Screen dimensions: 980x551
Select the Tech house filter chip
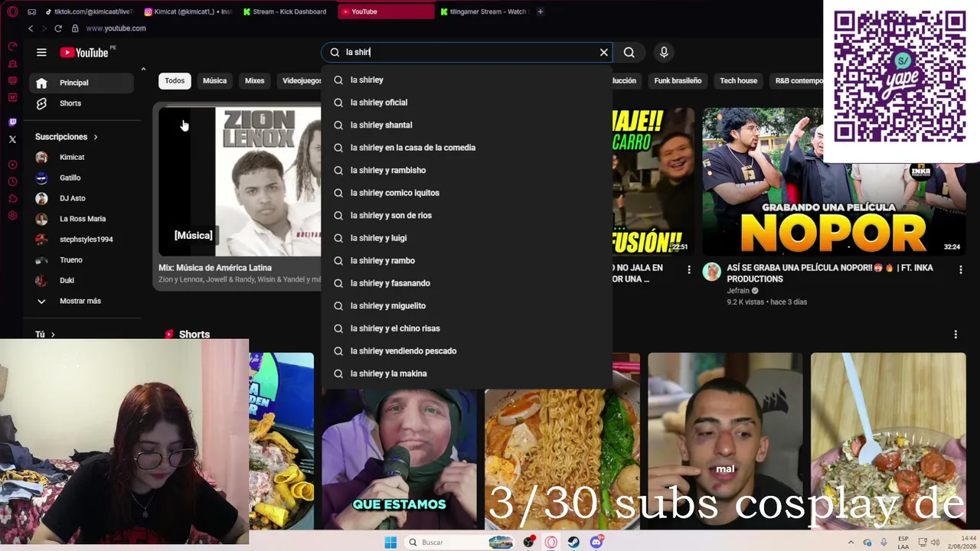(x=738, y=80)
